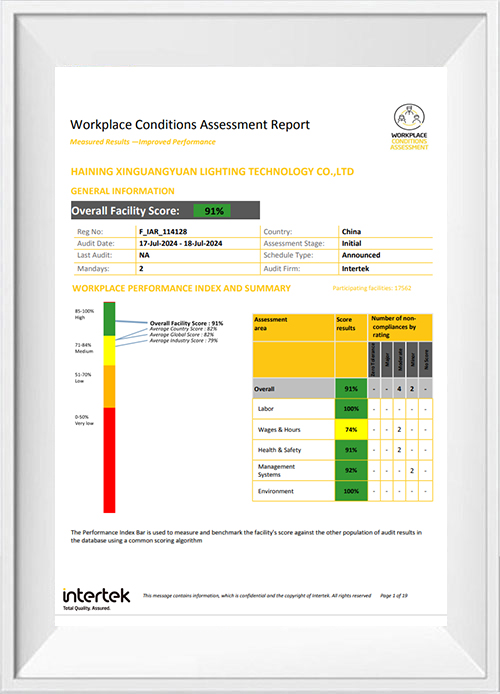Click the 'Audit Firm:' field label
Viewport: 500px width, 694px height.
(x=282, y=269)
